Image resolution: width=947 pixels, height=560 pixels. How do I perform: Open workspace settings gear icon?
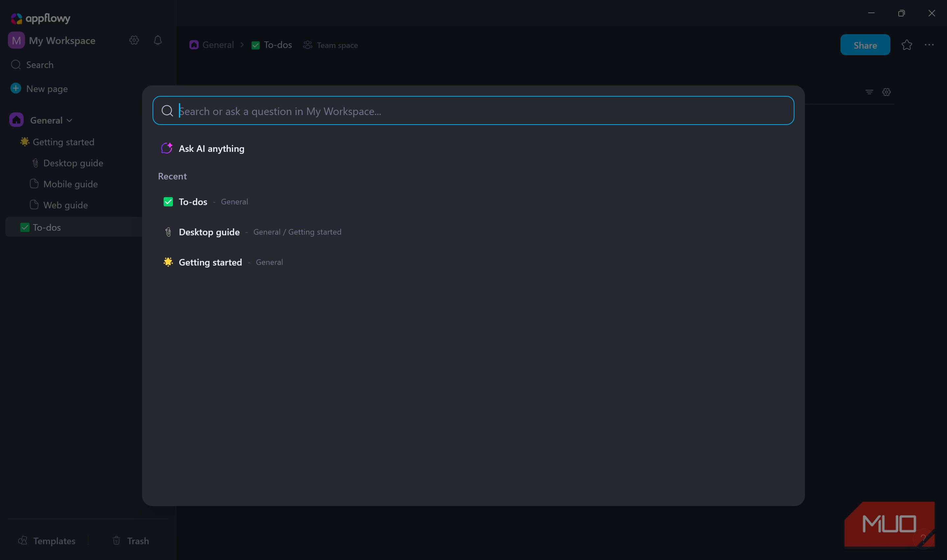coord(134,40)
